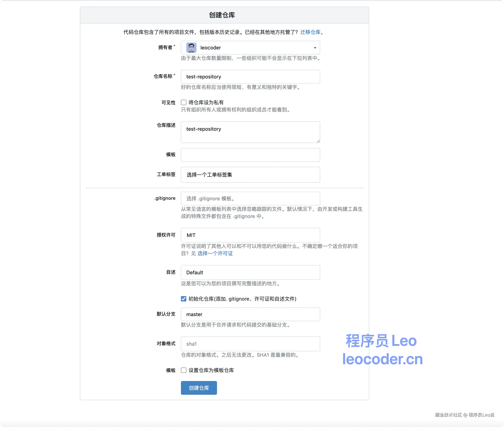Enable set repository as template checkbox
This screenshot has height=427, width=504.
184,370
